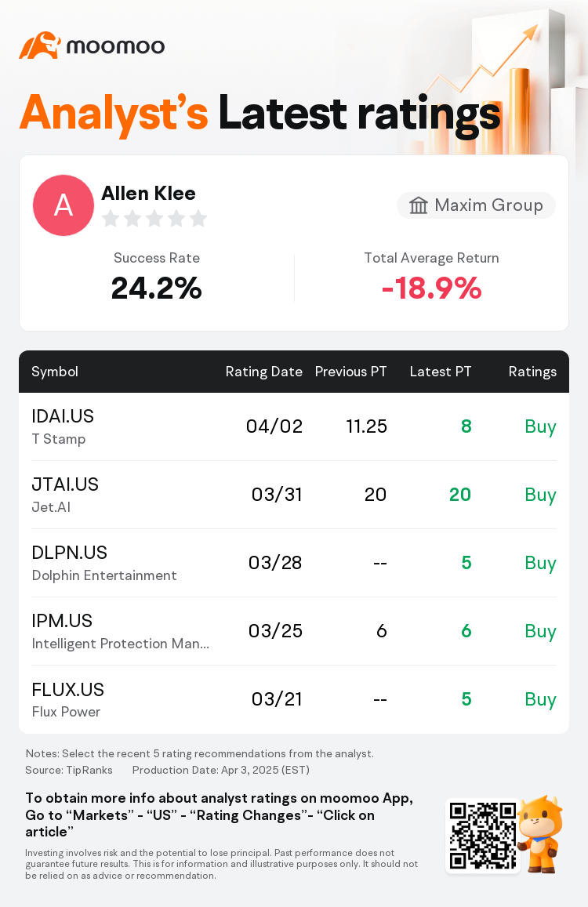Select the JTAI.US Jet.AI symbol
588x907 pixels.
coord(65,495)
